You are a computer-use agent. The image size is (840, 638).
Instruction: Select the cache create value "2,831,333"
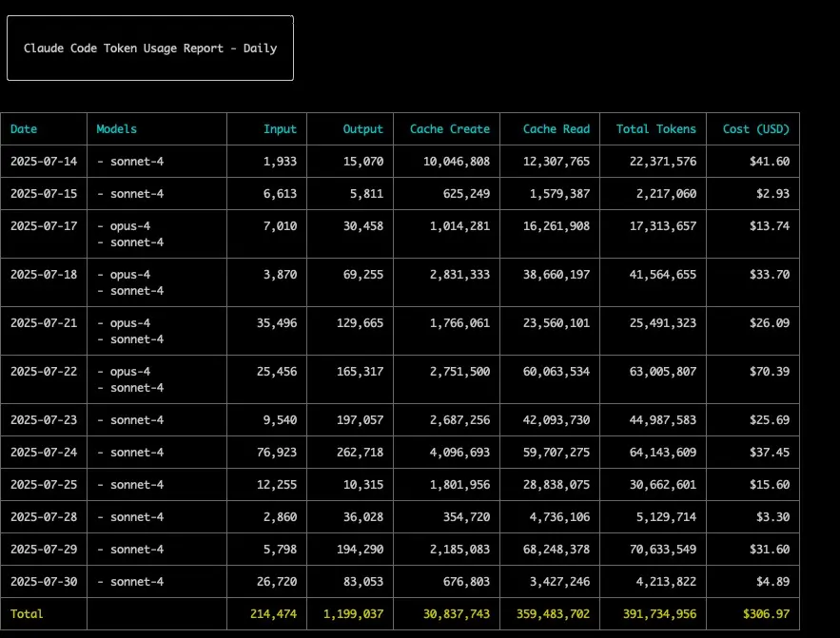(459, 275)
